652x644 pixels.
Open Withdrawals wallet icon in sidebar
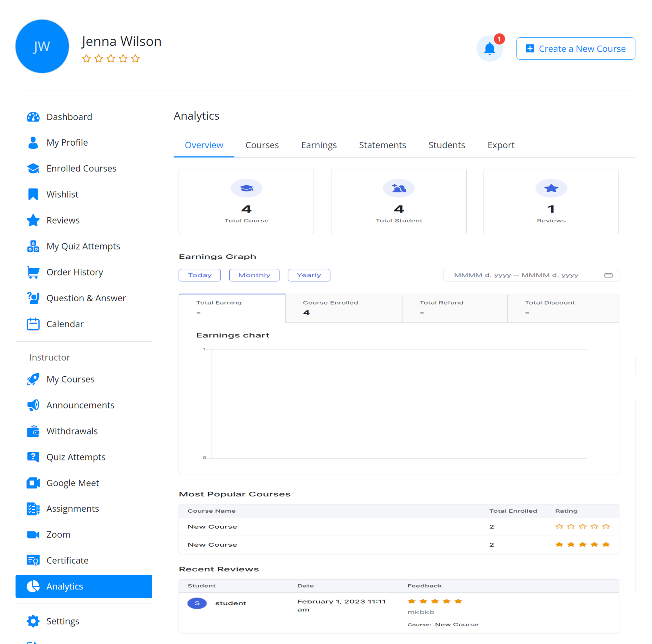point(33,431)
